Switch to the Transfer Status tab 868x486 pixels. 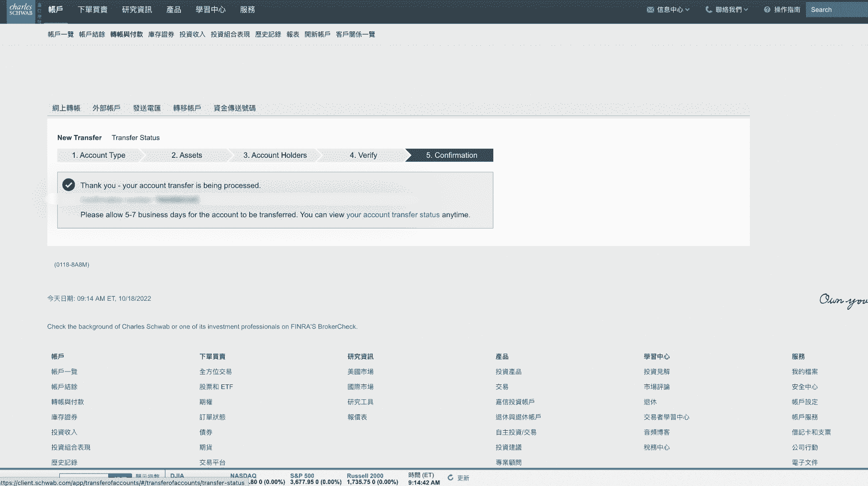click(x=136, y=137)
